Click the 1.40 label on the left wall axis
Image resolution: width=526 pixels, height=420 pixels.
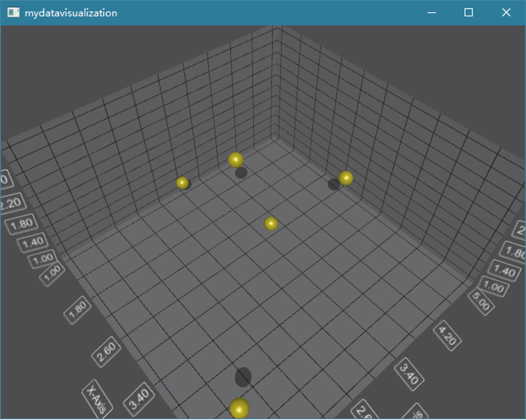pyautogui.click(x=33, y=242)
